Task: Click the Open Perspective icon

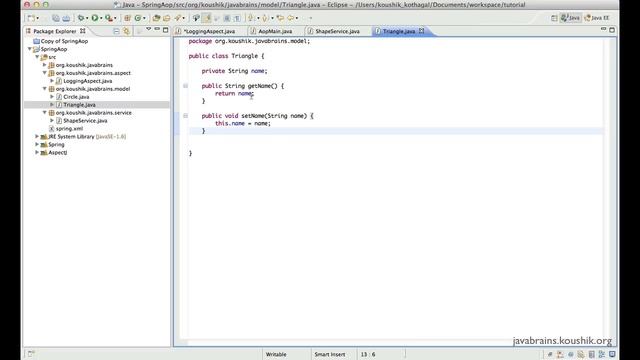Action: pos(554,18)
